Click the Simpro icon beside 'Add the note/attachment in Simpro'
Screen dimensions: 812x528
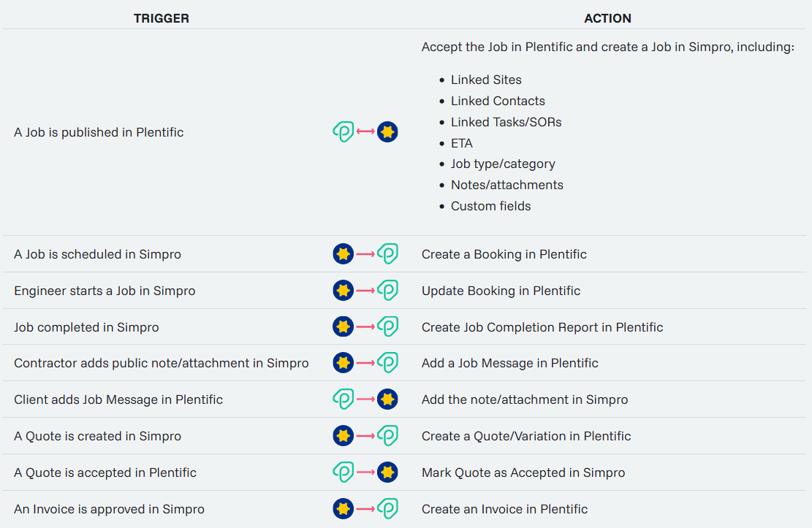coord(387,399)
